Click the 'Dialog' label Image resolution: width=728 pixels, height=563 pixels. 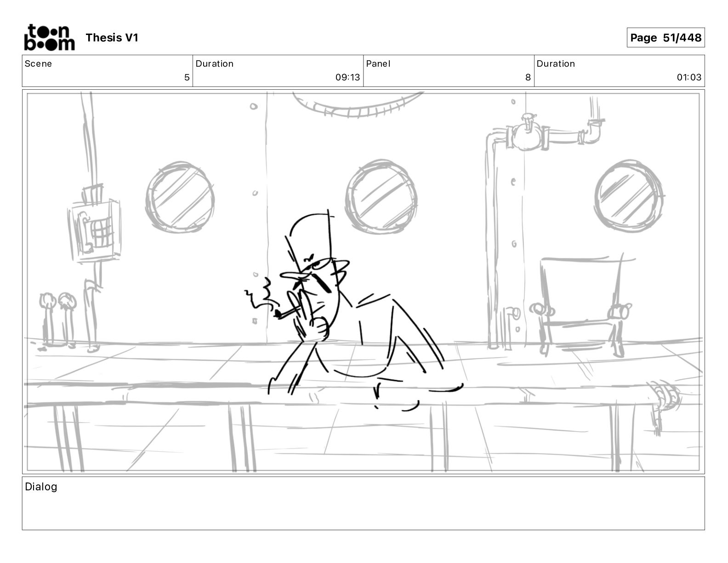pos(41,487)
